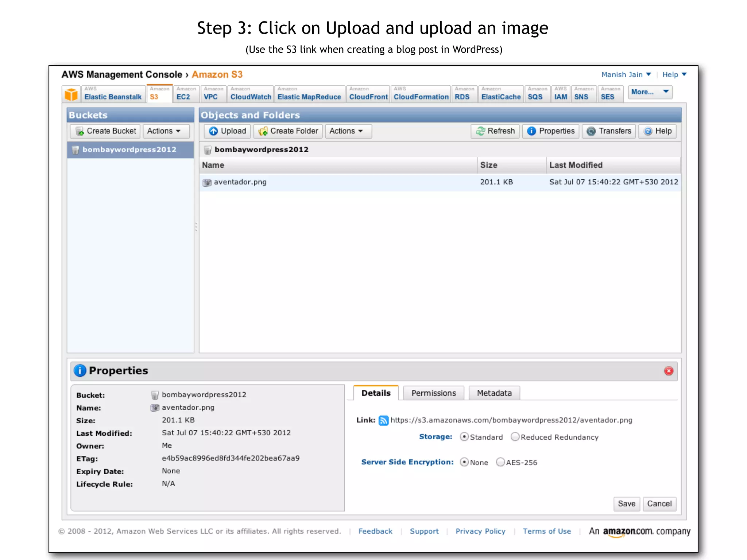Click the bucket icon beside bombaywordpress2012 in sidebar
The height and width of the screenshot is (560, 747).
pyautogui.click(x=76, y=150)
